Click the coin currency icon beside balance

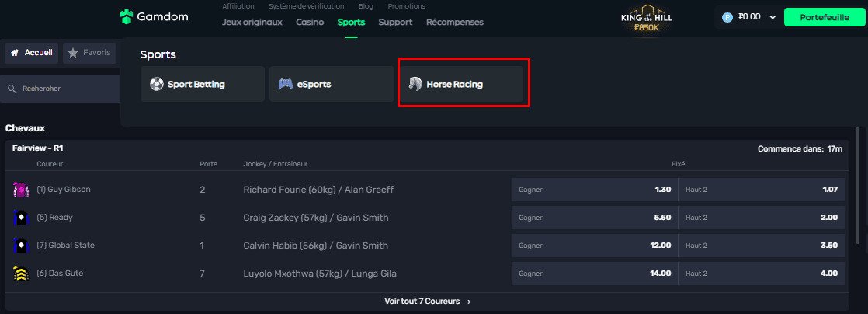[727, 17]
